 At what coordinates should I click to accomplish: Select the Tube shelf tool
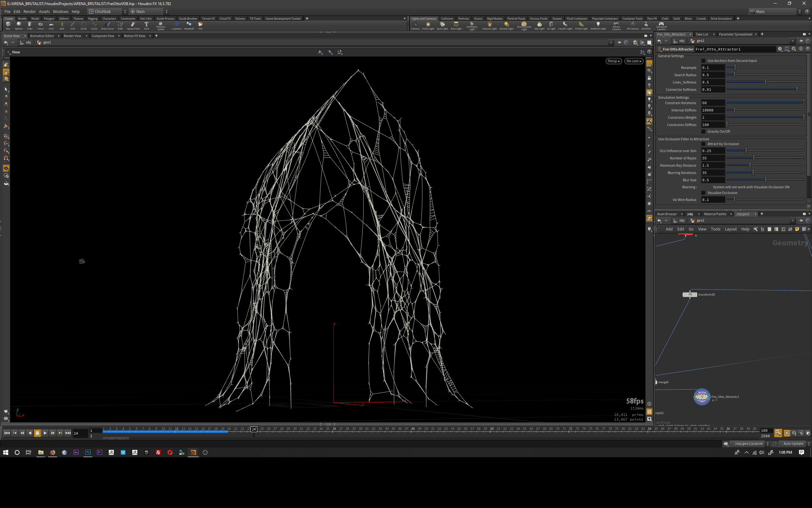tap(29, 25)
